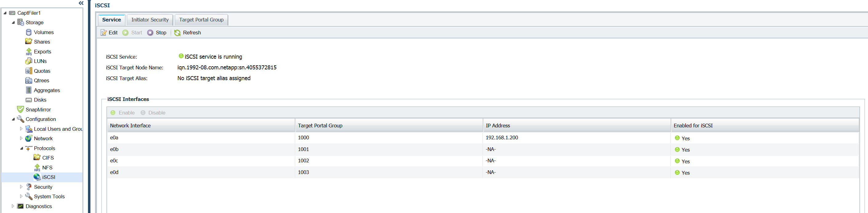The height and width of the screenshot is (213, 868).
Task: Click the Network globe icon
Action: tap(29, 138)
